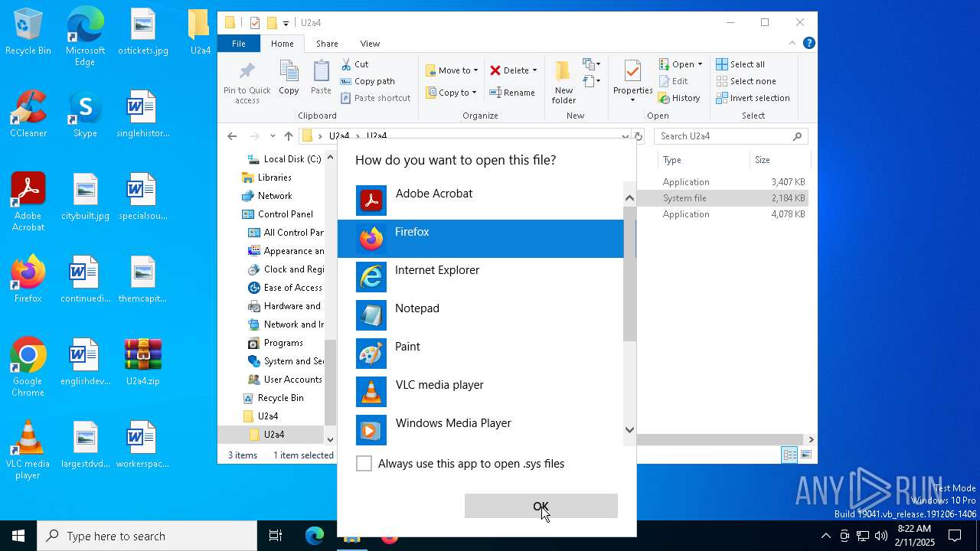Click the Paste ribbon icon
Screen dimensions: 980x551
point(321,77)
